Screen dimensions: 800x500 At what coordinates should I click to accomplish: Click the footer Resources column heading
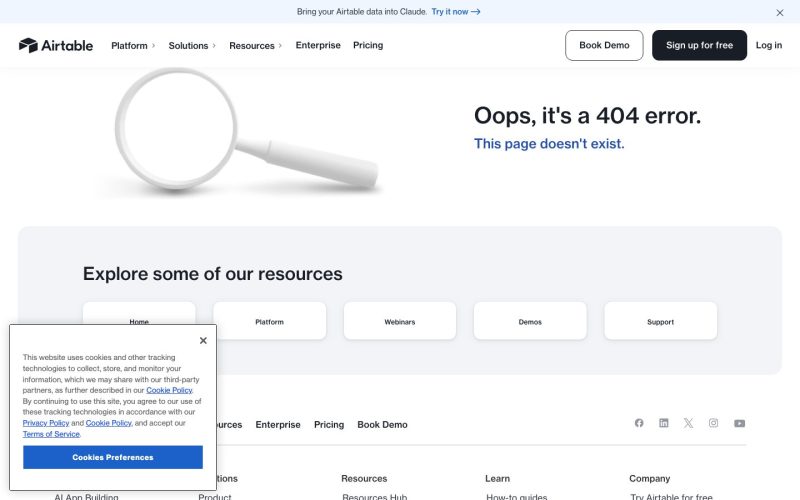[364, 479]
